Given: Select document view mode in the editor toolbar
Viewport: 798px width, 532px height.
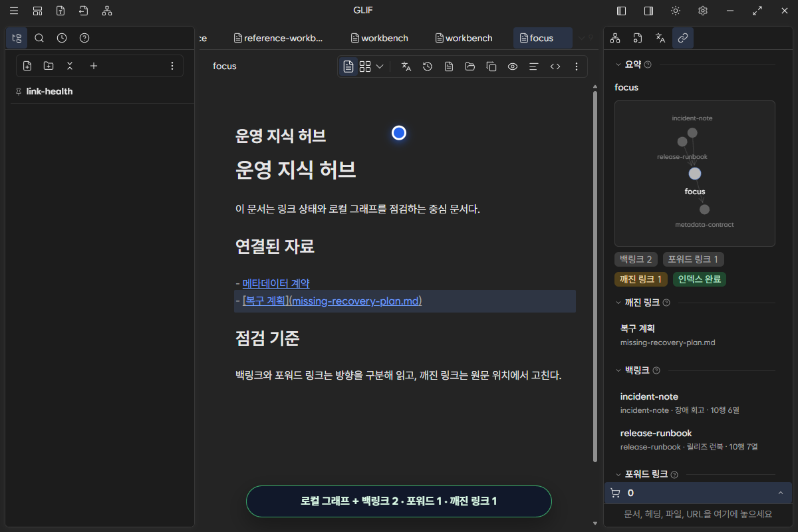Looking at the screenshot, I should click(348, 66).
